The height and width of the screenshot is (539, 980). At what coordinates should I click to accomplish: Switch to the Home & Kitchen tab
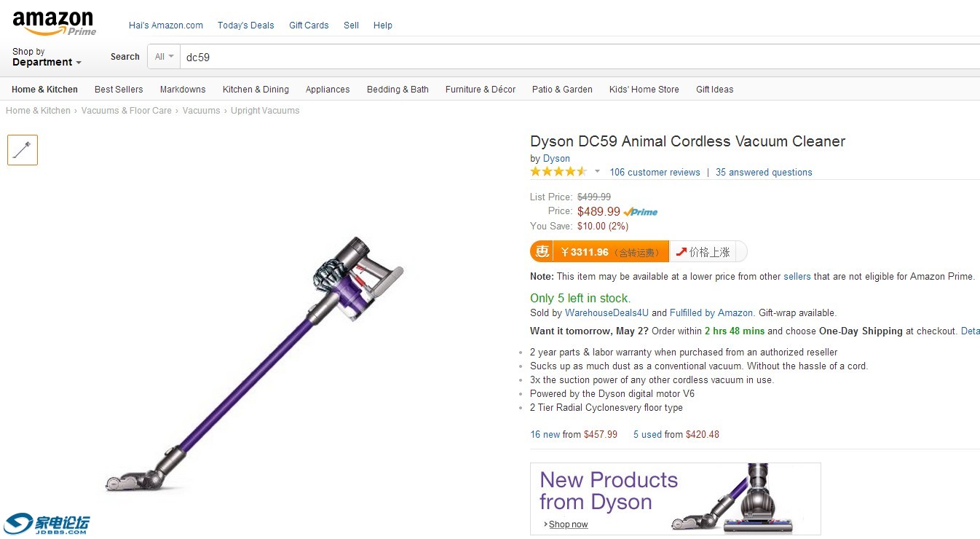tap(44, 89)
